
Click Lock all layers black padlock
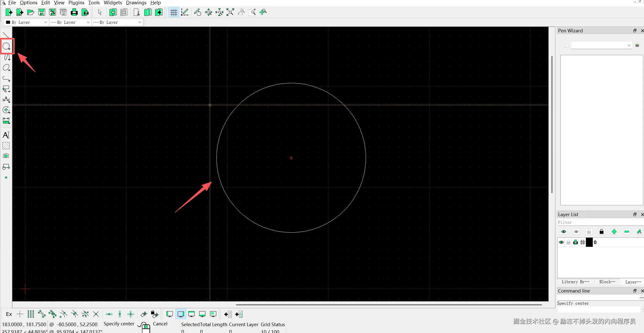click(602, 232)
